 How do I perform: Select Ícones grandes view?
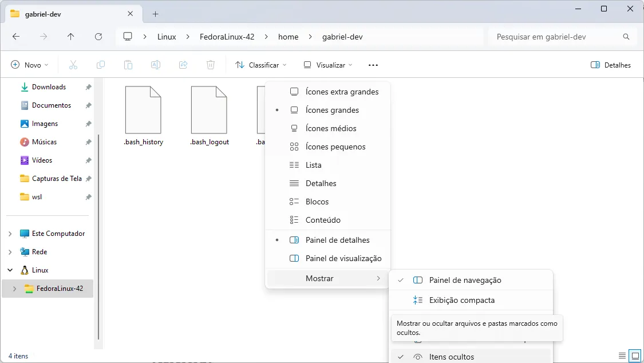click(328, 110)
